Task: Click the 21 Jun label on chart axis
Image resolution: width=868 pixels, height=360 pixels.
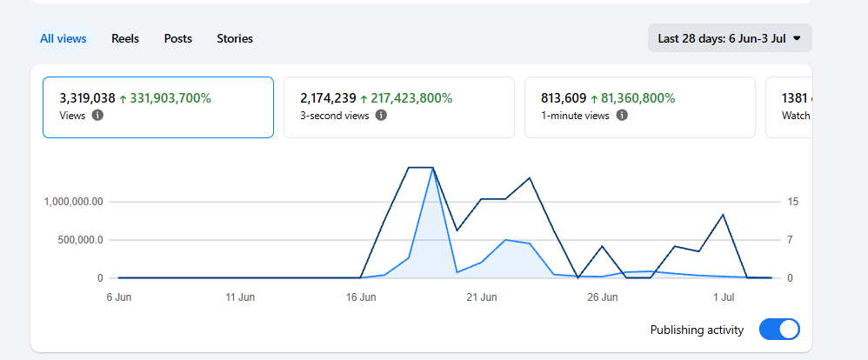Action: click(x=481, y=297)
